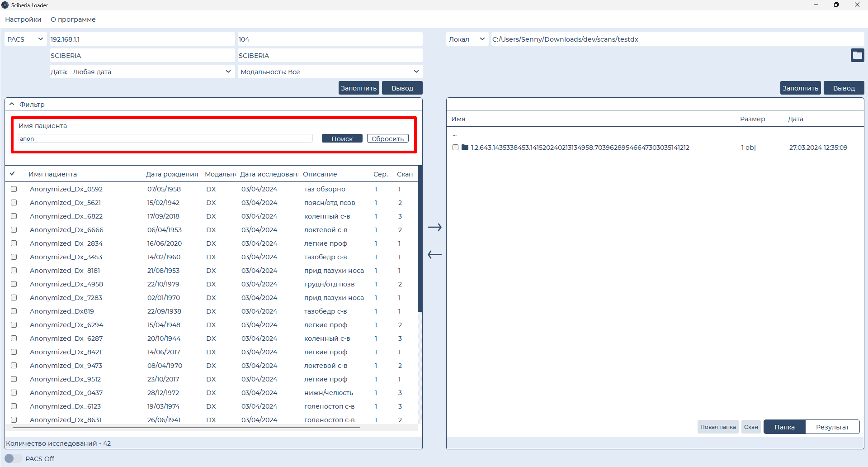Screen dimensions: 868x467
Task: Click the Sciberia Loader app icon
Action: (5, 5)
